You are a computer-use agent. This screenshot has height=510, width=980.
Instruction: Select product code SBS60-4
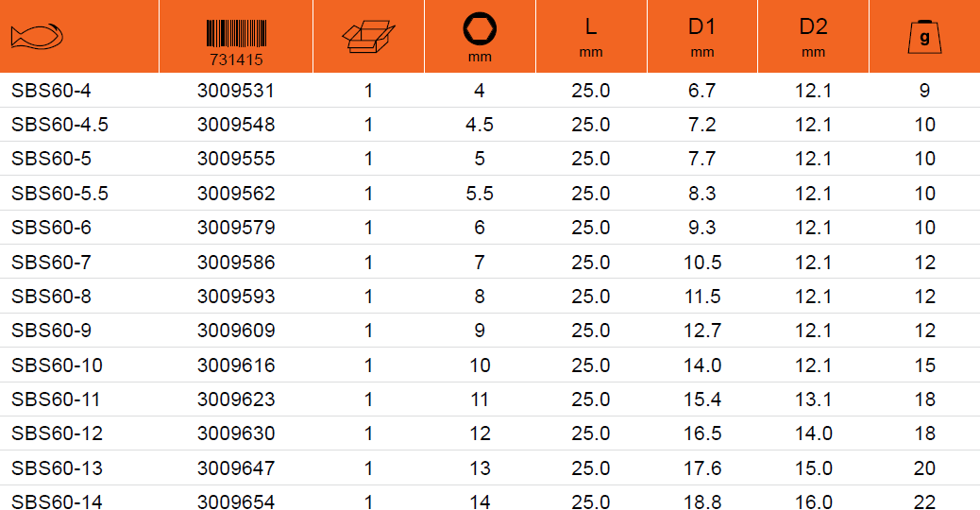[51, 91]
